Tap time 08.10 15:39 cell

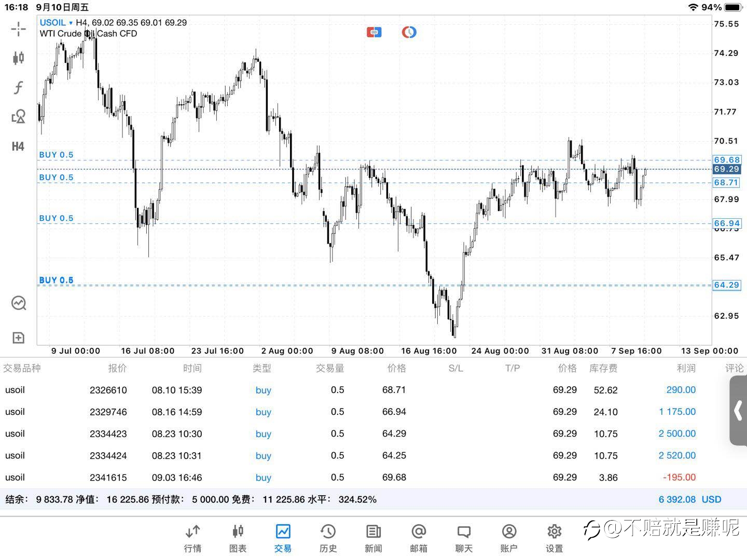coord(177,390)
